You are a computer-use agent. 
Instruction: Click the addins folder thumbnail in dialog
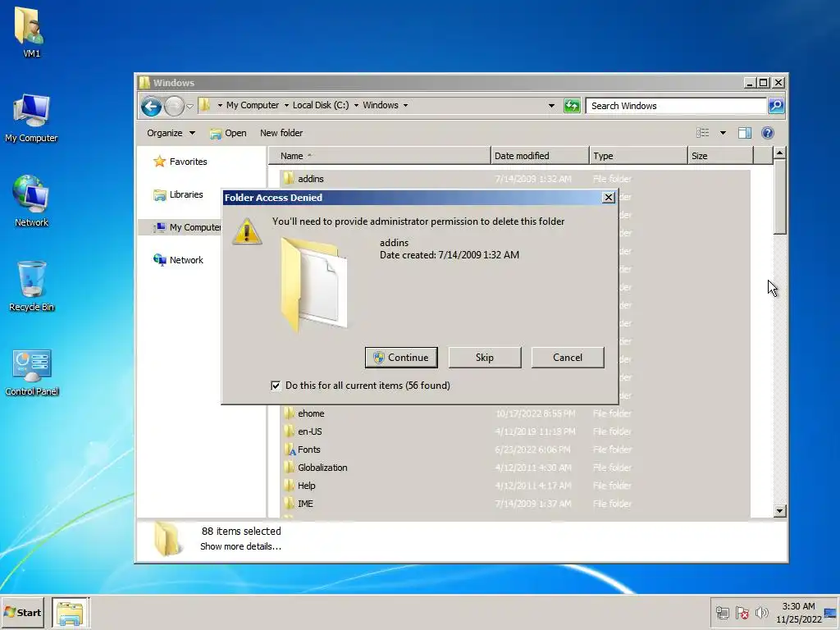314,284
